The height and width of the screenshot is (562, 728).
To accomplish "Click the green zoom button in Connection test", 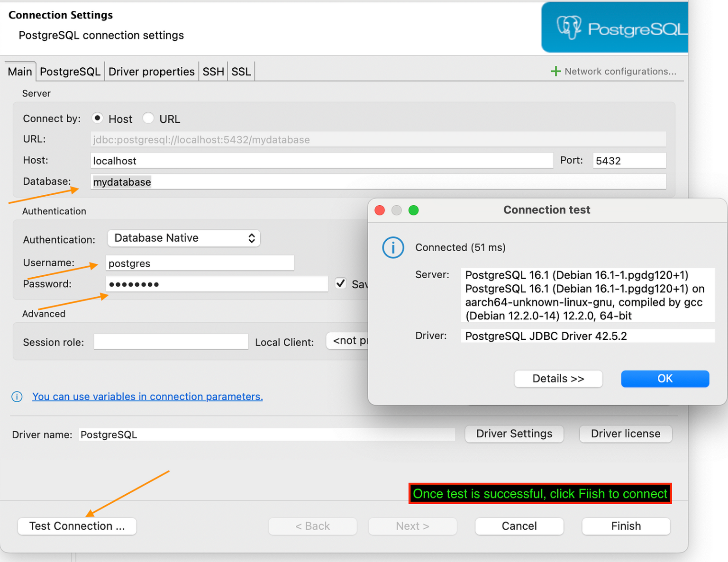I will pyautogui.click(x=413, y=210).
